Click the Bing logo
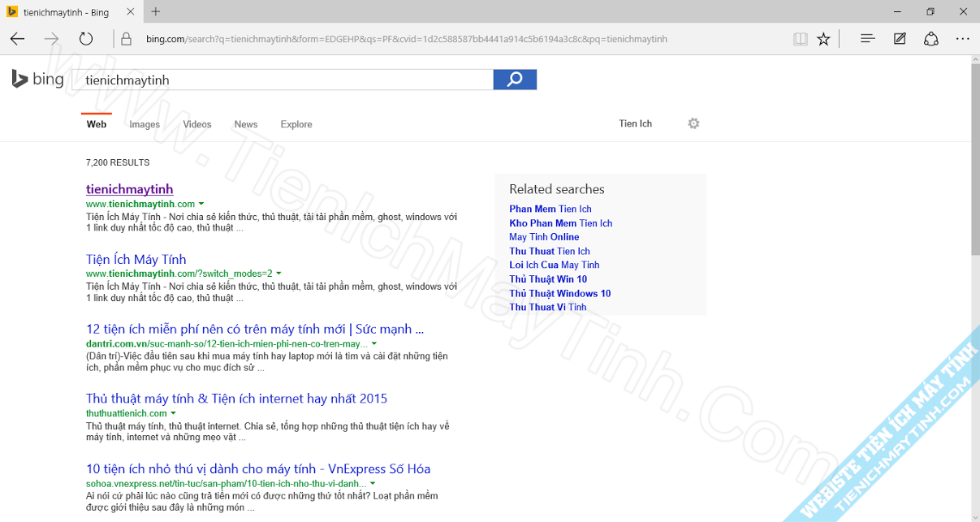Viewport: 980px width, 522px height. pos(37,79)
